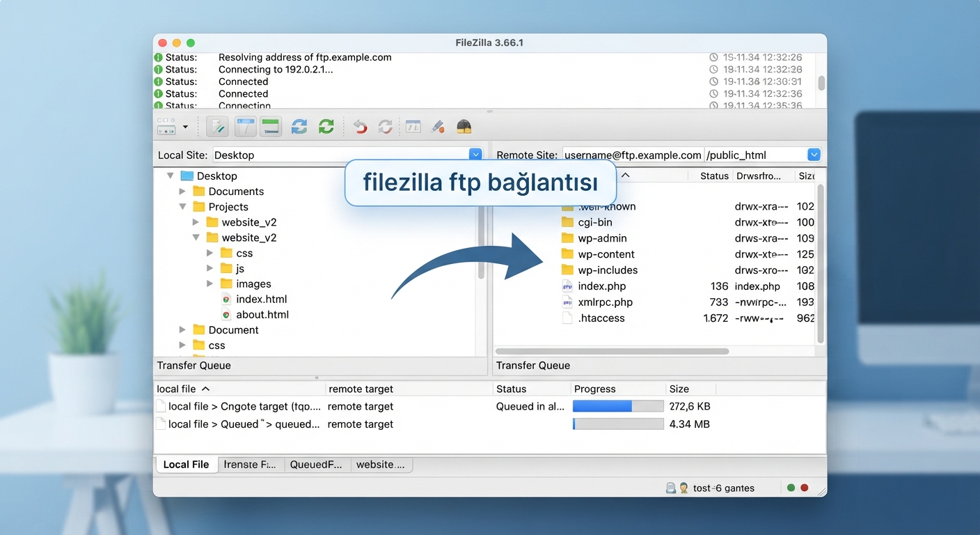The width and height of the screenshot is (980, 535).
Task: Select the index.php file icon in remote list
Action: pyautogui.click(x=567, y=286)
